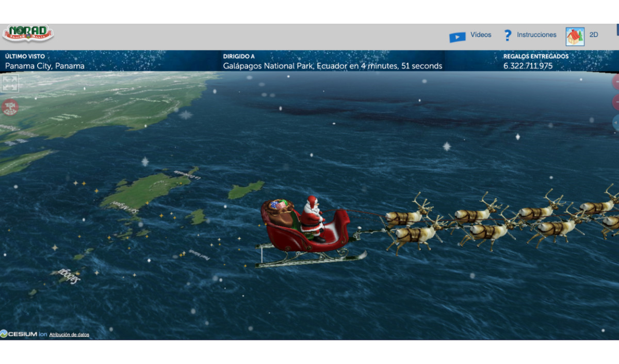This screenshot has height=364, width=619.
Task: Click the blue Videos play icon
Action: click(457, 37)
